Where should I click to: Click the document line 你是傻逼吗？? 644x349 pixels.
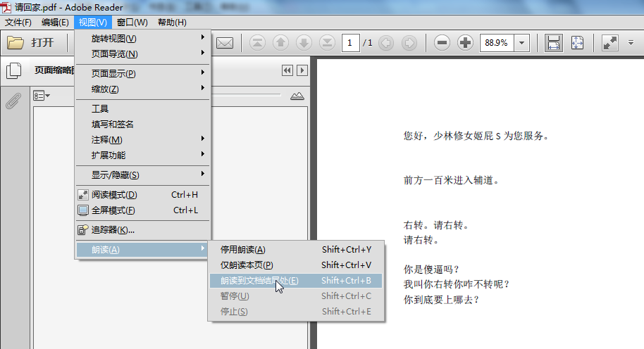[x=431, y=269]
